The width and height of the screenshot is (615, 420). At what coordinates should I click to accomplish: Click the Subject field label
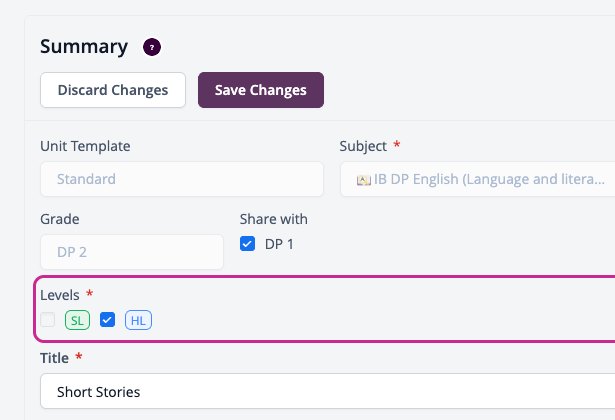(x=363, y=146)
